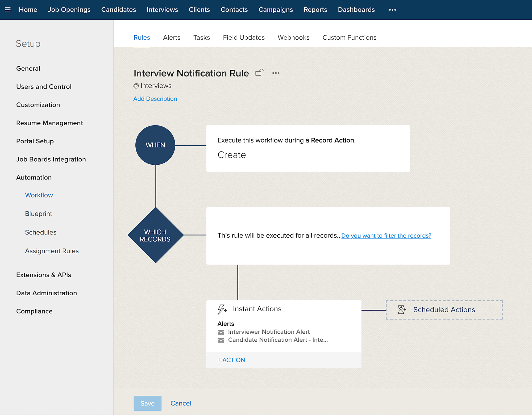Image resolution: width=532 pixels, height=415 pixels.
Task: Click the Add Description link
Action: pyautogui.click(x=155, y=99)
